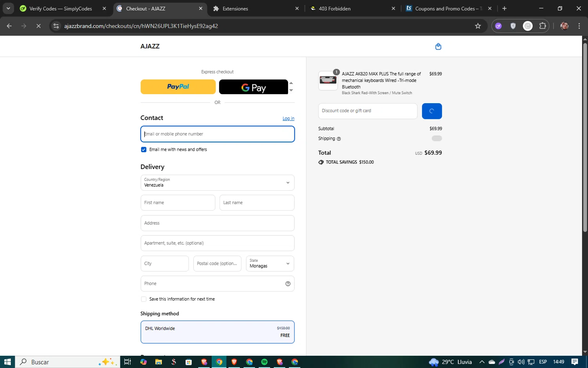Switch to Verify Codes — SimplyCodes tab

point(60,8)
